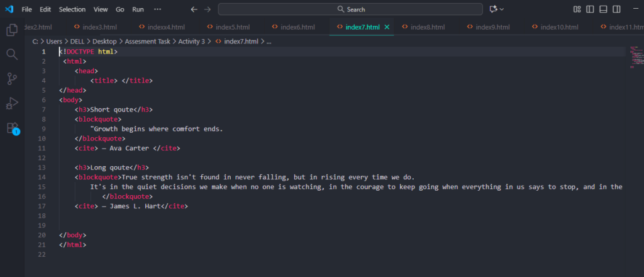Click the Customize Layout icon
The width and height of the screenshot is (644, 277).
577,9
